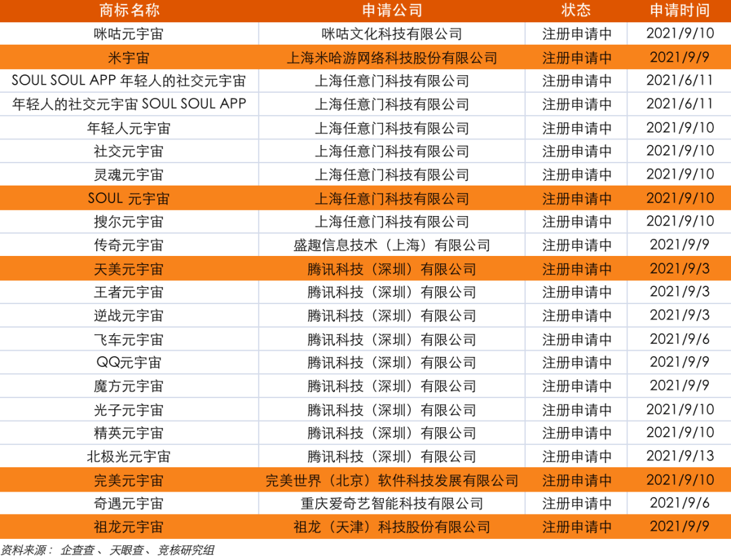
Task: Select 注册申请中 status in 祖龙元宇宙 row
Action: click(577, 526)
